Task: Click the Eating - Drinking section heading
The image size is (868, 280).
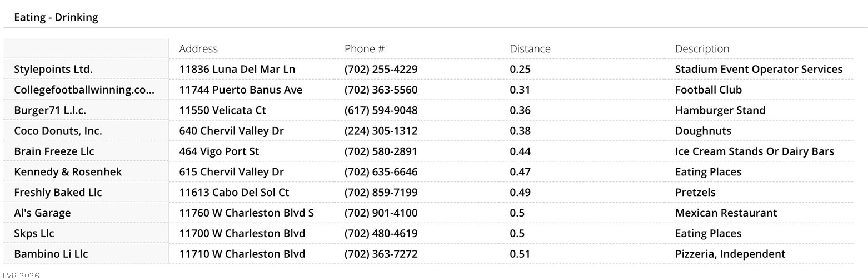Action: point(56,17)
